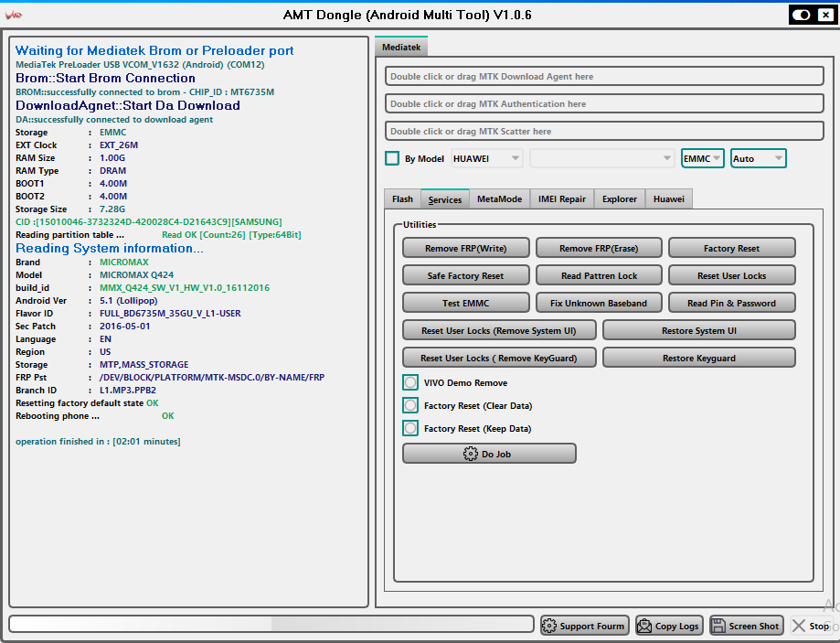Open the empty model dropdown
Viewport: 840px width, 643px height.
601,158
